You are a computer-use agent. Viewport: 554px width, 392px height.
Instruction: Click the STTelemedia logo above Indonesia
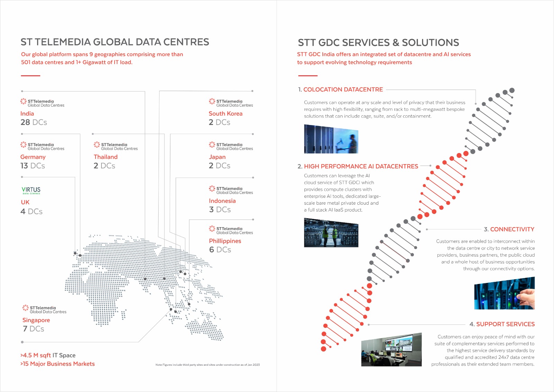click(x=231, y=190)
